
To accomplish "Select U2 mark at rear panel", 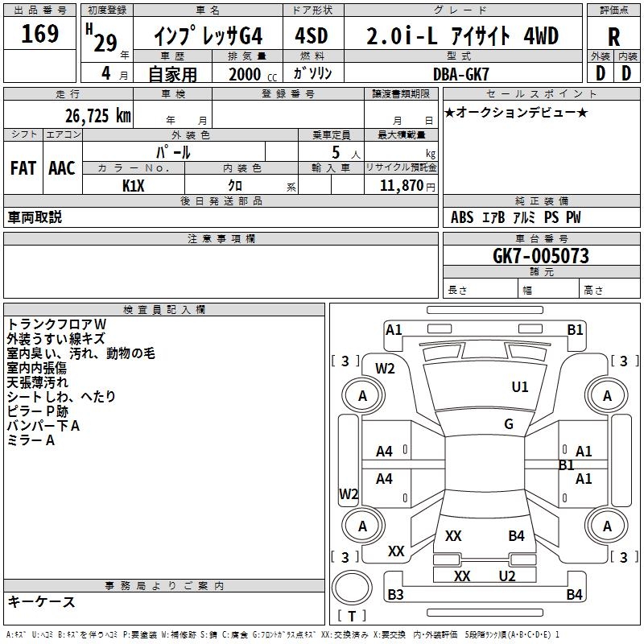I will [507, 576].
